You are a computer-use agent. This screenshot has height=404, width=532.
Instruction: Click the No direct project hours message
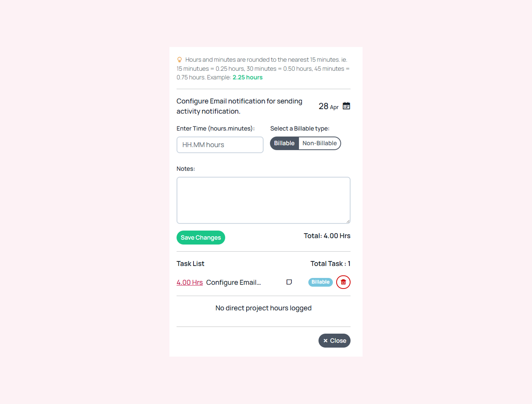[x=263, y=308]
